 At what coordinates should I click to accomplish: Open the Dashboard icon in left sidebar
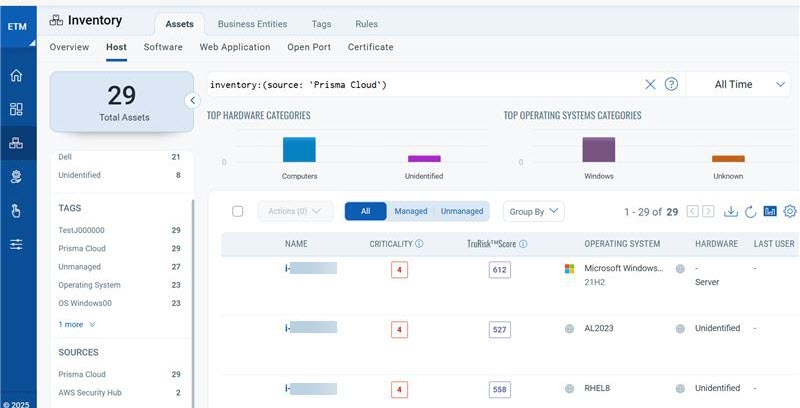[16, 109]
